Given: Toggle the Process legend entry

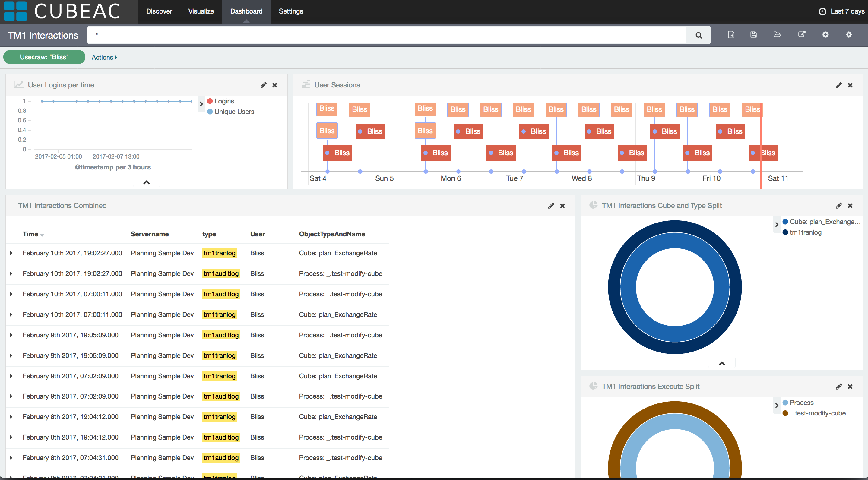Looking at the screenshot, I should pos(798,403).
